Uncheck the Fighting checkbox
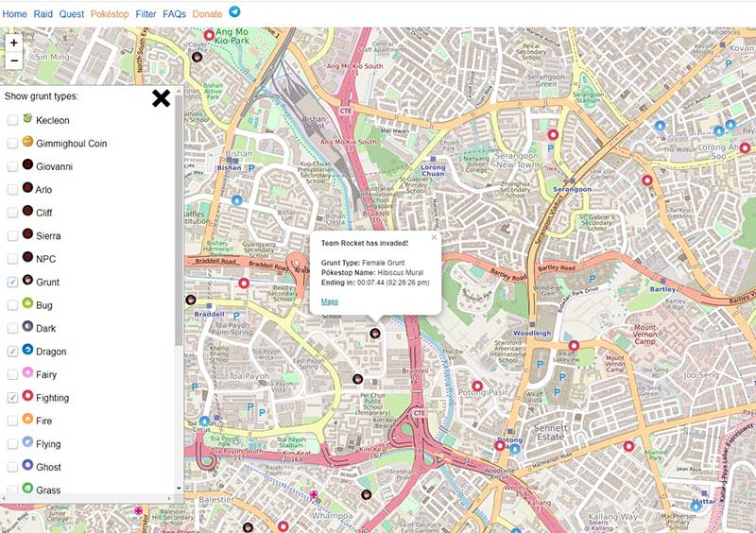This screenshot has width=756, height=533. [x=12, y=398]
